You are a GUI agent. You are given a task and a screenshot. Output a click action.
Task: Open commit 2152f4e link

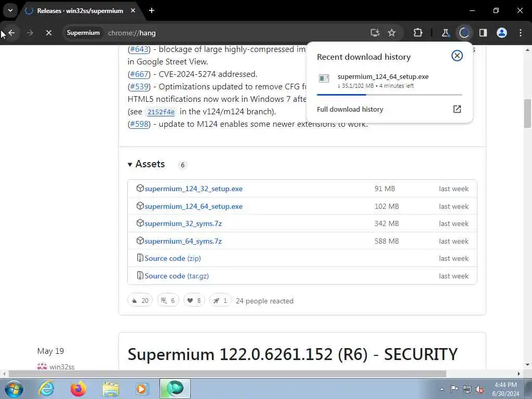pos(161,112)
